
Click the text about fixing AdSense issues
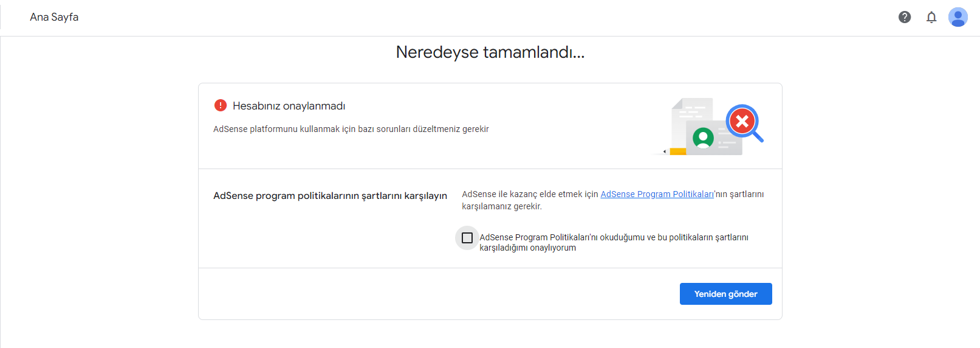click(351, 129)
